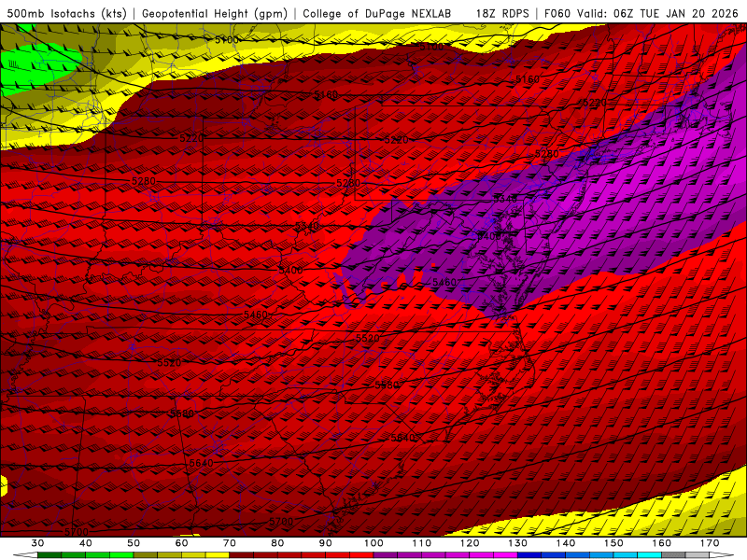Select the dark maroon 70-75 kt color bar segment
Viewport: 747px width, 560px height.
pos(242,554)
